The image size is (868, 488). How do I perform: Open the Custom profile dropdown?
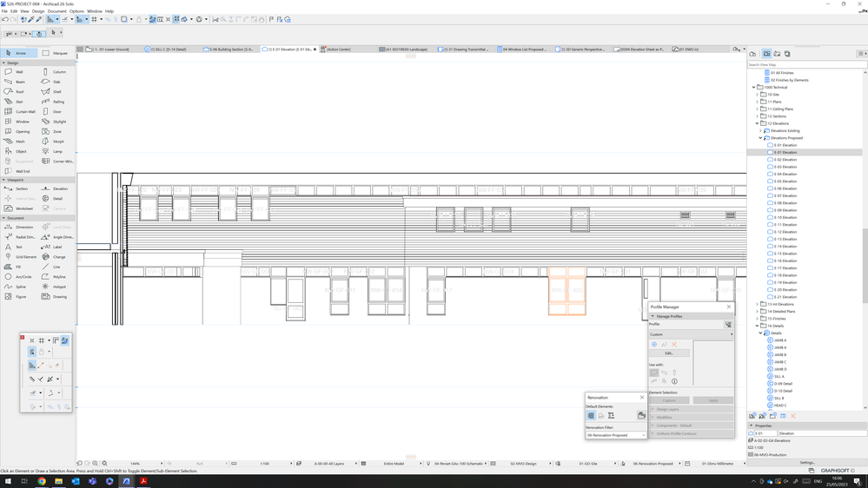691,334
